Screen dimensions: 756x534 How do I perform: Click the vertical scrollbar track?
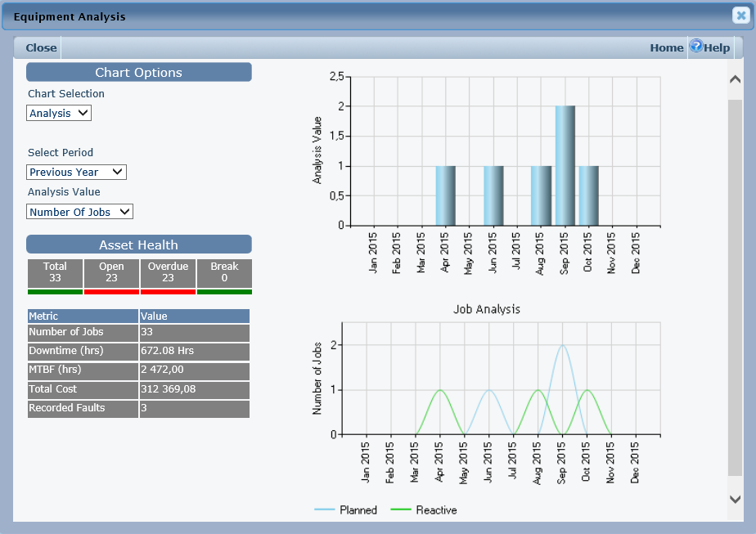tap(735, 286)
